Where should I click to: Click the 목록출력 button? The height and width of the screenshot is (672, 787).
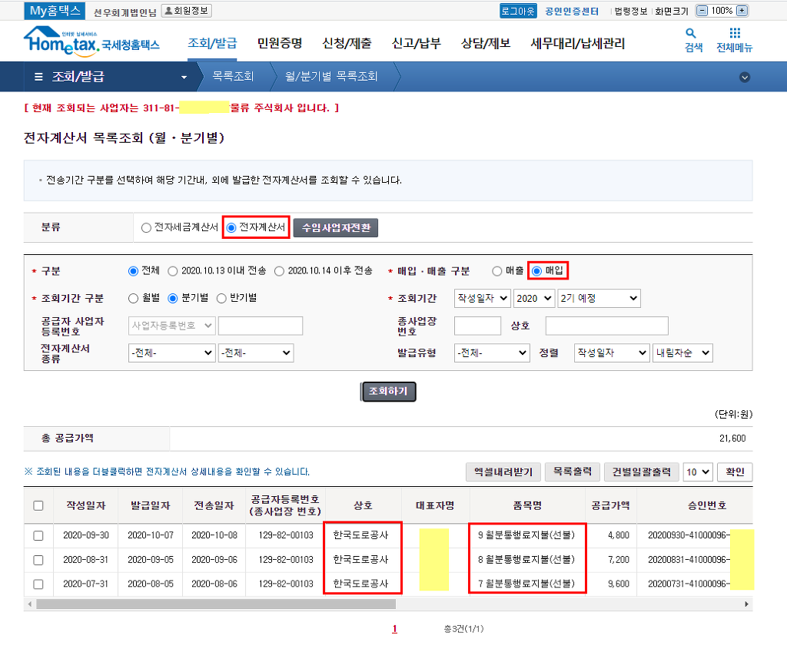[572, 472]
